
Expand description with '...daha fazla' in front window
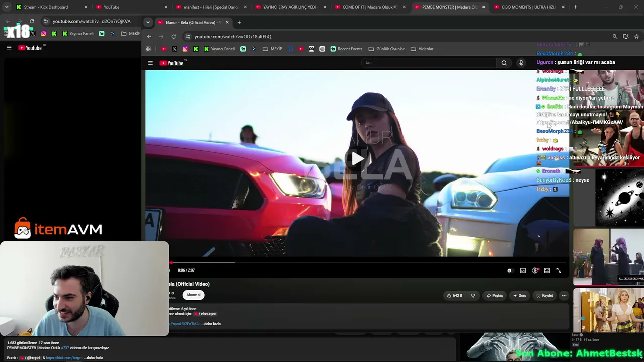[211, 324]
